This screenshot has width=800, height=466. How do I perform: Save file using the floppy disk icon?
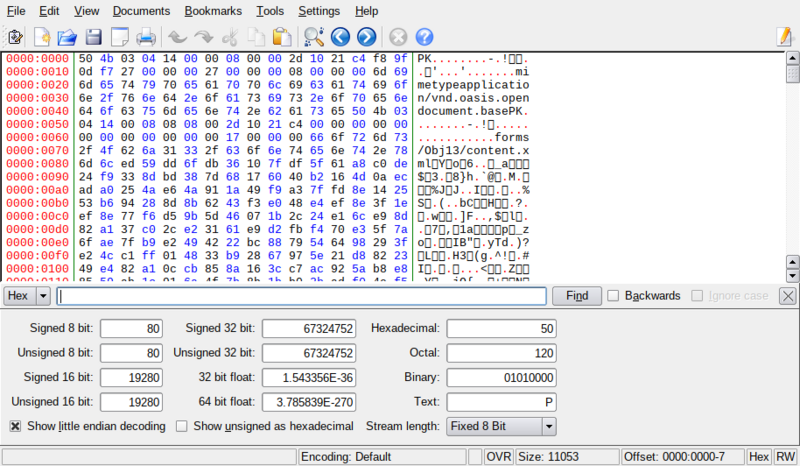[93, 37]
